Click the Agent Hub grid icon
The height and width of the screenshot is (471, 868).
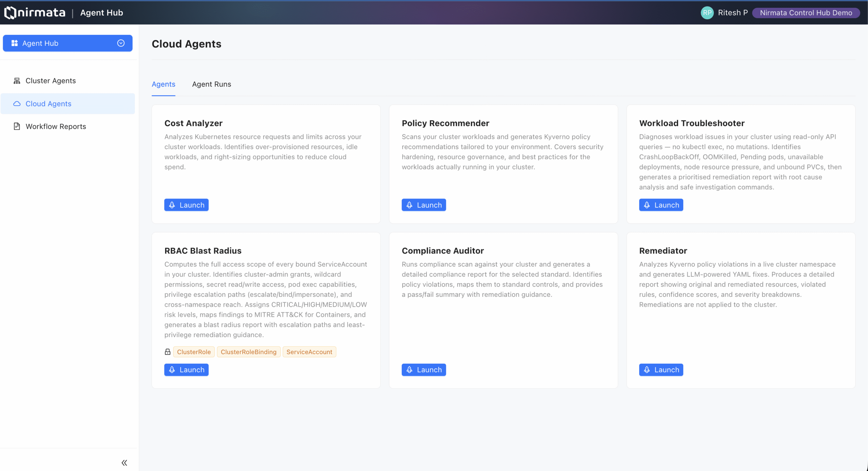point(14,43)
